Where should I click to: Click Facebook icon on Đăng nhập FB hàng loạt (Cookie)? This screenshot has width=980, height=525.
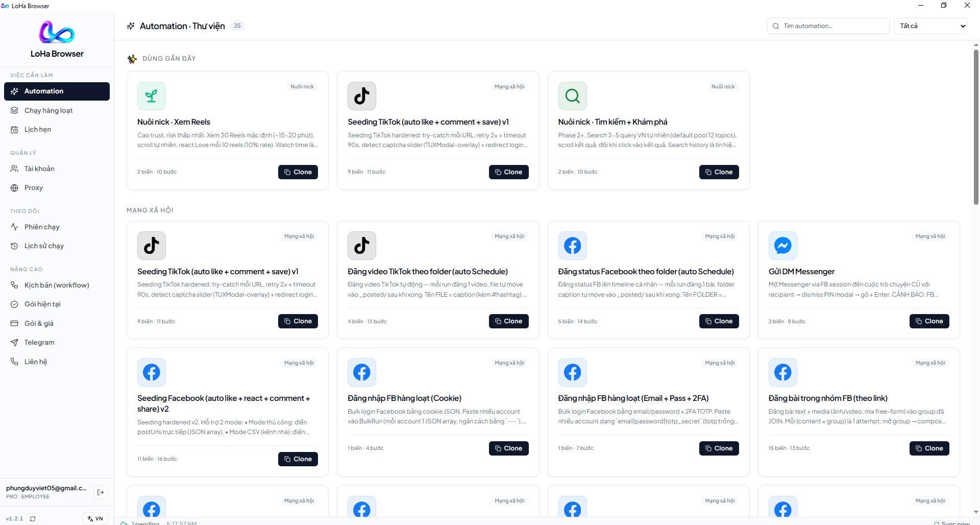362,372
